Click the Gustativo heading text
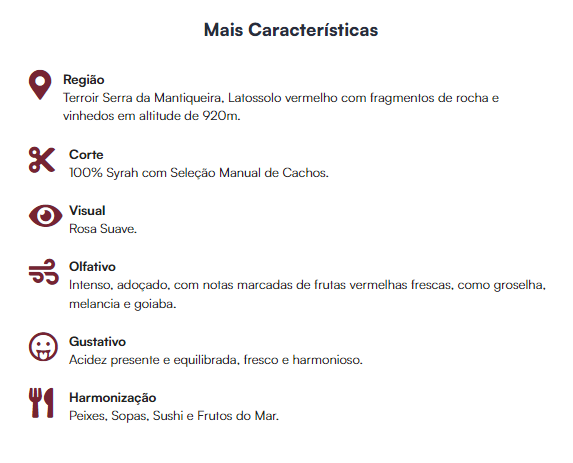The image size is (573, 463). coord(98,341)
